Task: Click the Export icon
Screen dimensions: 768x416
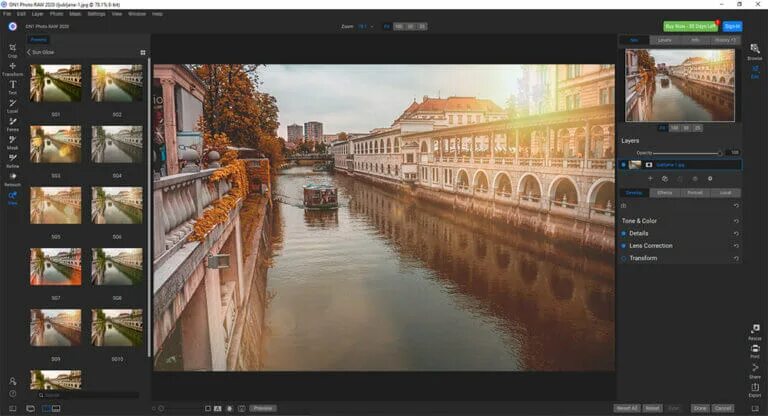Action: [x=755, y=387]
